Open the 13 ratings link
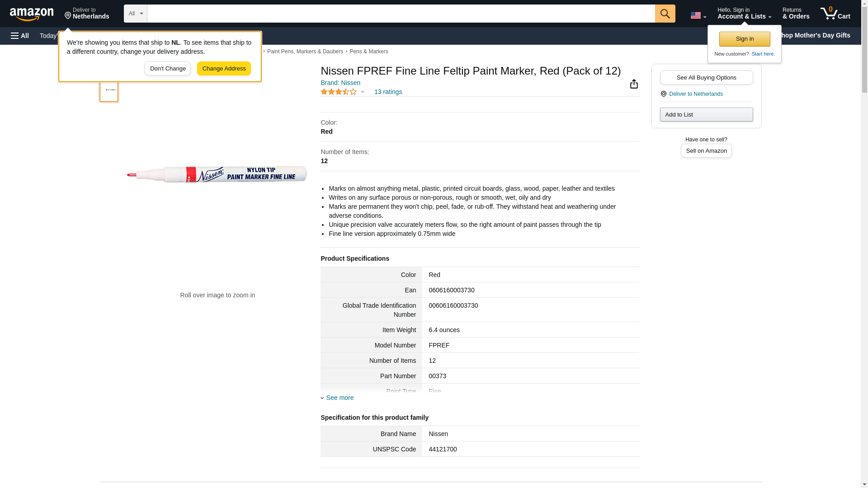 pyautogui.click(x=388, y=92)
